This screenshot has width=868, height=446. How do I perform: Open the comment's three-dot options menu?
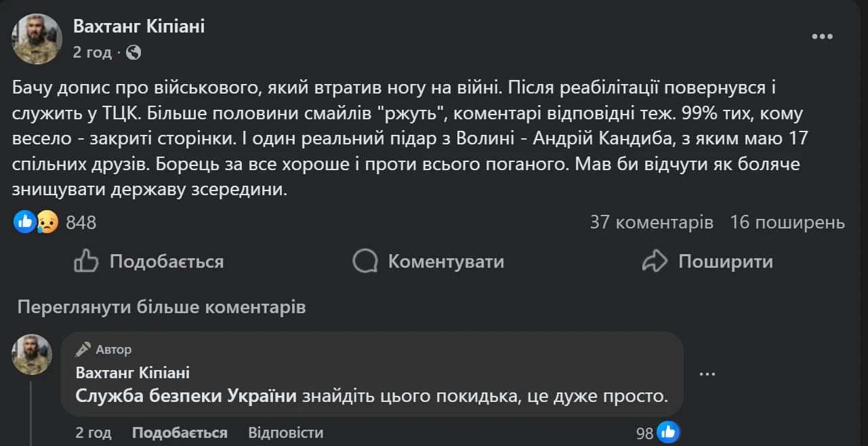click(707, 373)
